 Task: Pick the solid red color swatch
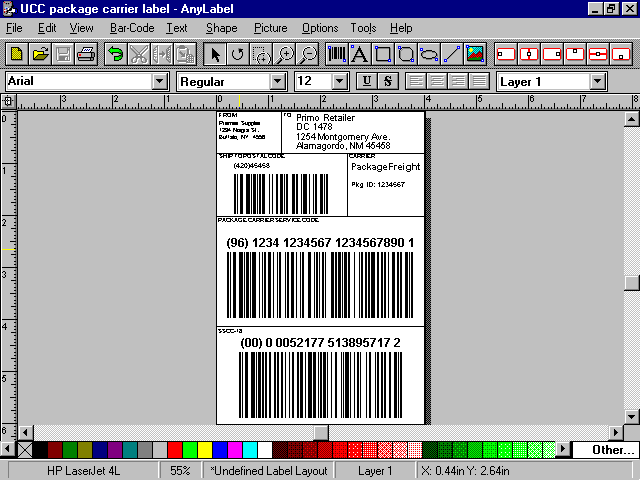point(175,450)
